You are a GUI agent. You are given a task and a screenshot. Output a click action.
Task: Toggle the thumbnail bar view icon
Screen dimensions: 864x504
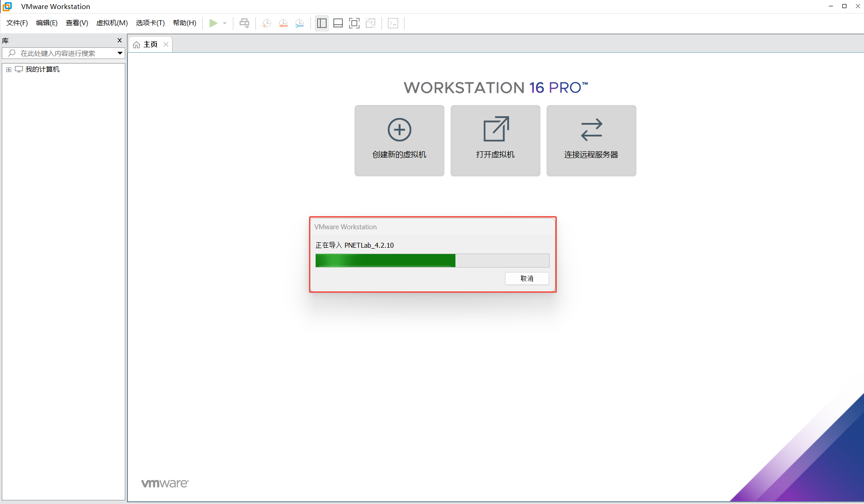(x=338, y=23)
